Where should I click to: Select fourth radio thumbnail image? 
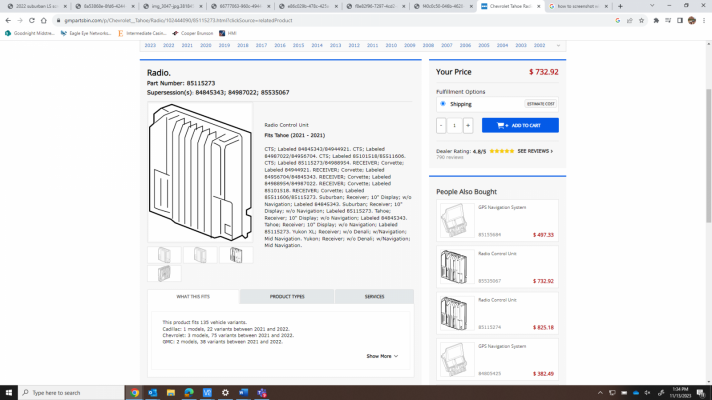[x=164, y=273]
